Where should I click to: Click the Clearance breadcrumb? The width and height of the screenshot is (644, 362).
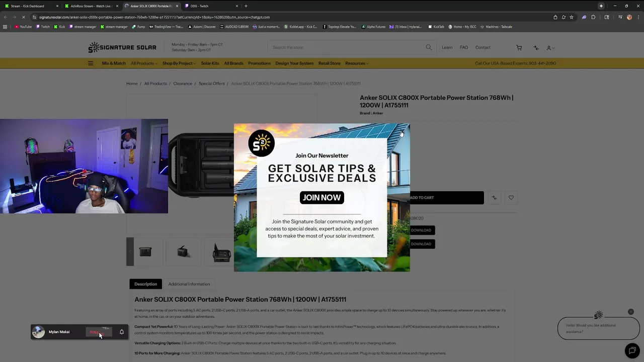coord(183,83)
